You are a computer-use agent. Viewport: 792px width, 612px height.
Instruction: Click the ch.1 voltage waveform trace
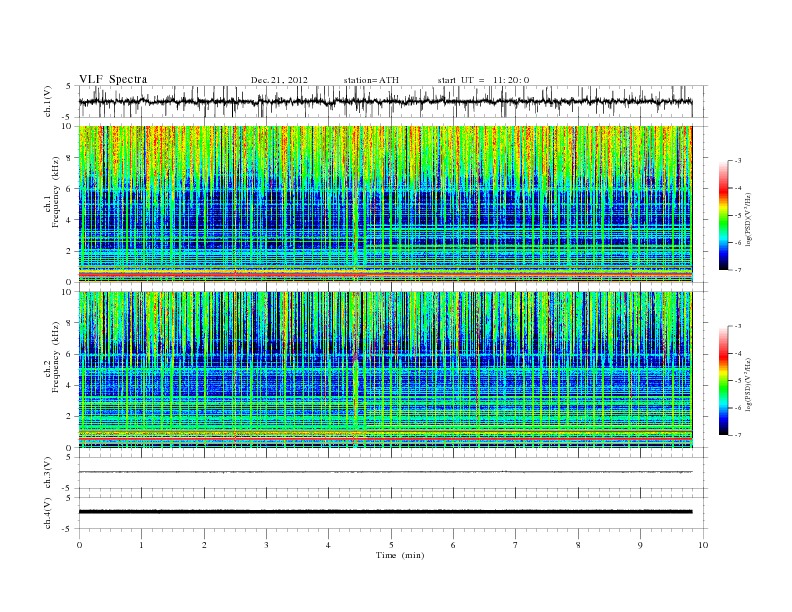pos(385,101)
